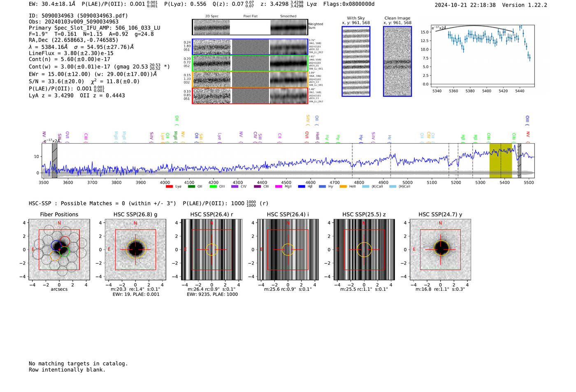Click the EWr = 15.00(±12.00) line

tap(93, 74)
